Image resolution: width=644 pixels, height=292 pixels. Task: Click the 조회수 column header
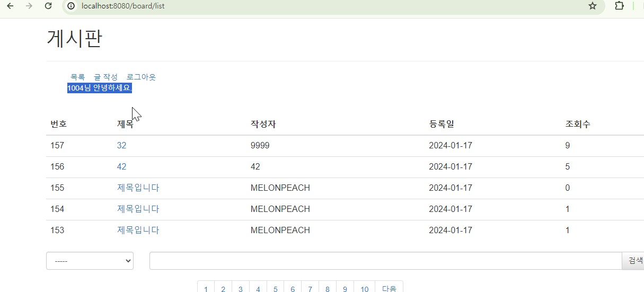(578, 124)
